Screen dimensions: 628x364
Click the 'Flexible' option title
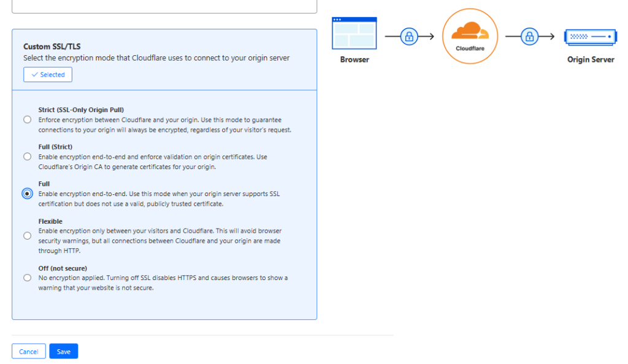(x=50, y=221)
